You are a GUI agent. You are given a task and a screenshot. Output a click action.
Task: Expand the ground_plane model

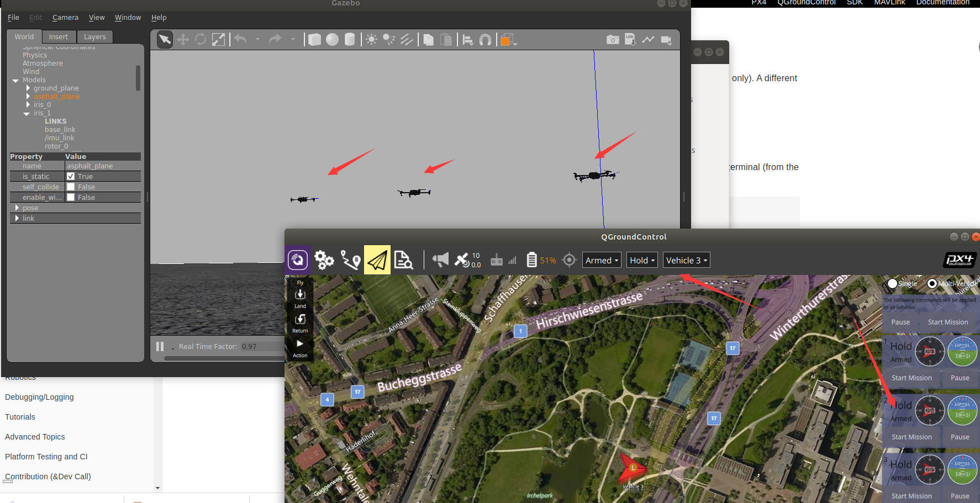(28, 88)
